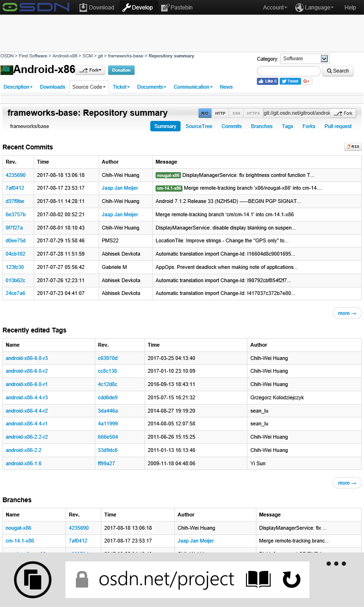This screenshot has width=364, height=607.
Task: Open commit 24ce7a6
Action: pos(16,293)
